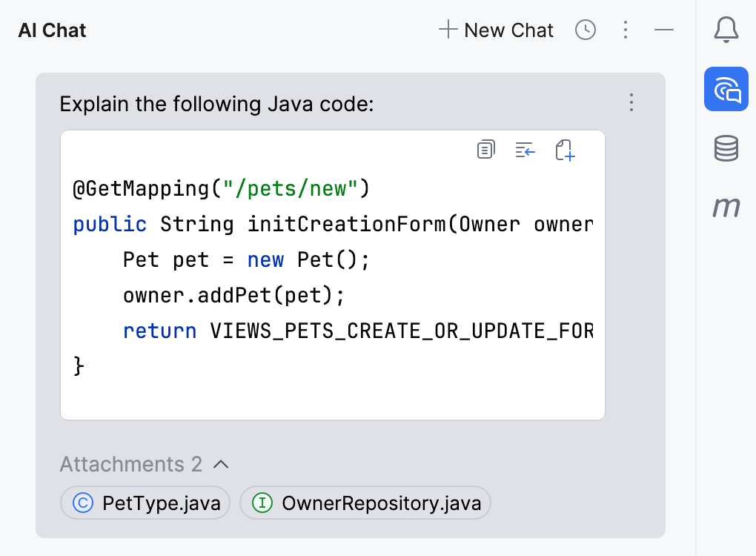The image size is (756, 556).
Task: Click the @GetMapping annotation line
Action: tap(220, 189)
